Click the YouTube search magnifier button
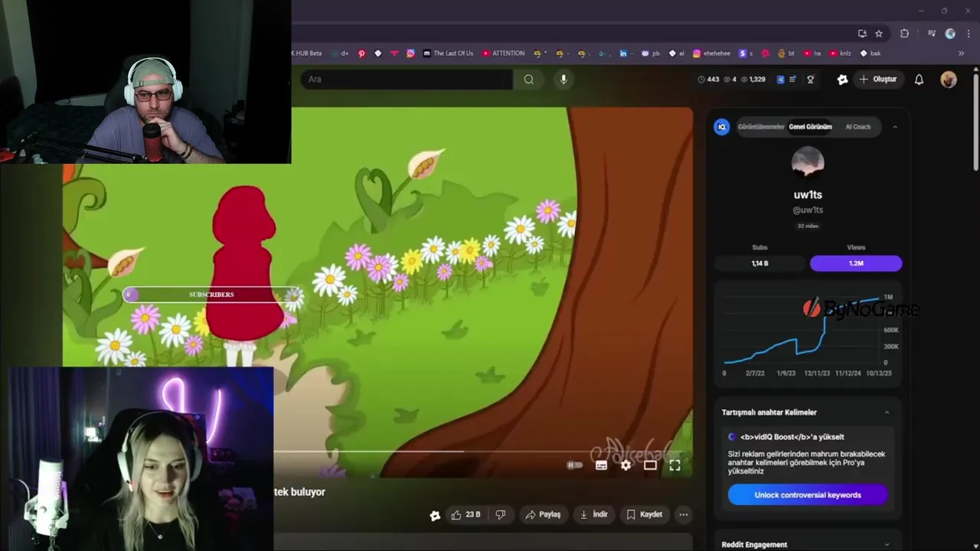 529,80
